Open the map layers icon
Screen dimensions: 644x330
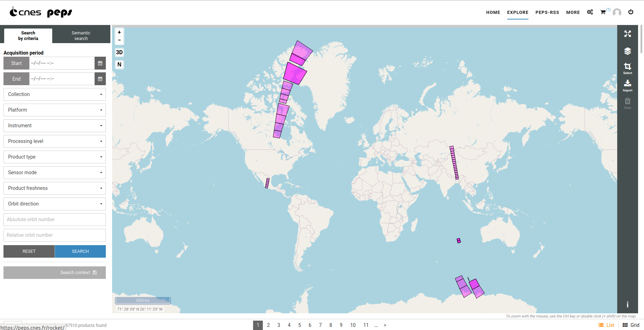point(627,51)
